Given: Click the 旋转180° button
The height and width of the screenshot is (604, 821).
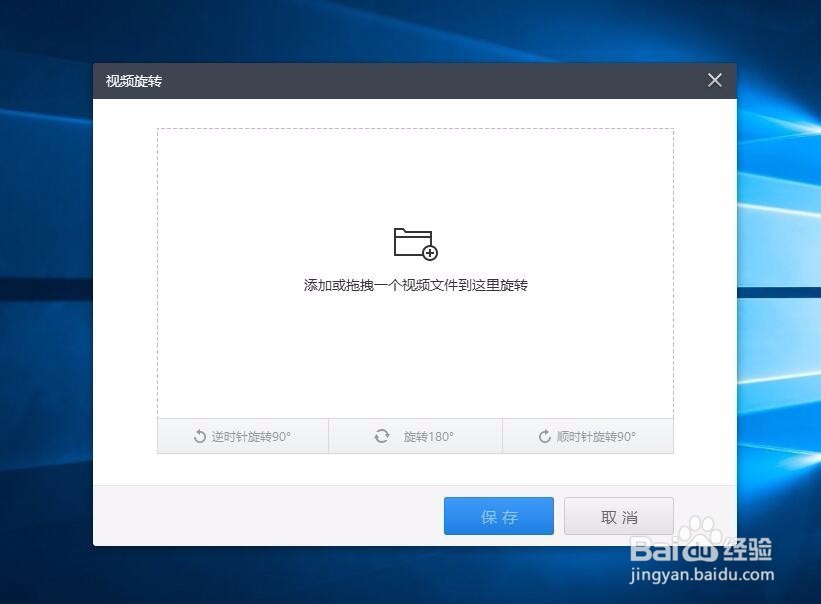Looking at the screenshot, I should pyautogui.click(x=415, y=436).
